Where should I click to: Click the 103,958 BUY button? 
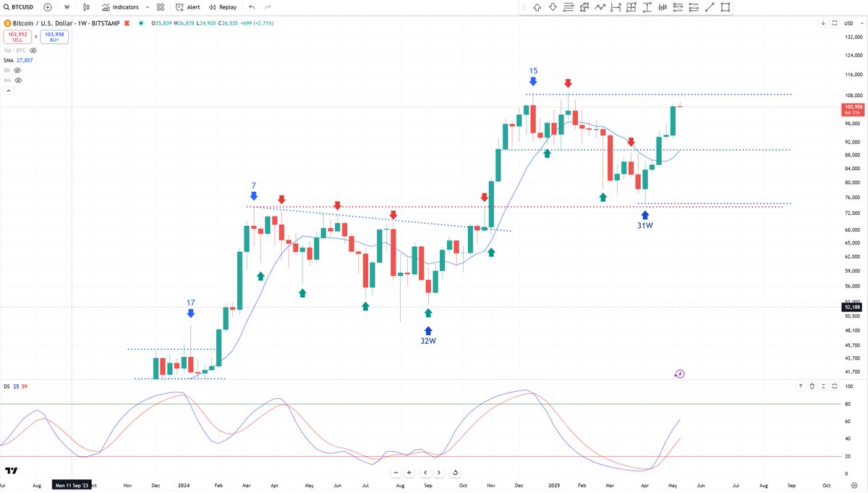tap(54, 37)
